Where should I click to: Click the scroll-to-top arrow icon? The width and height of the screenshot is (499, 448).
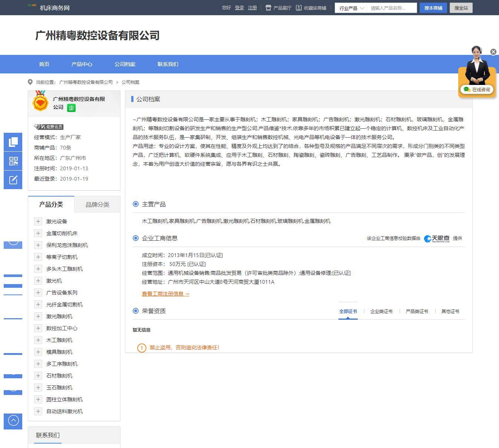coord(13,421)
